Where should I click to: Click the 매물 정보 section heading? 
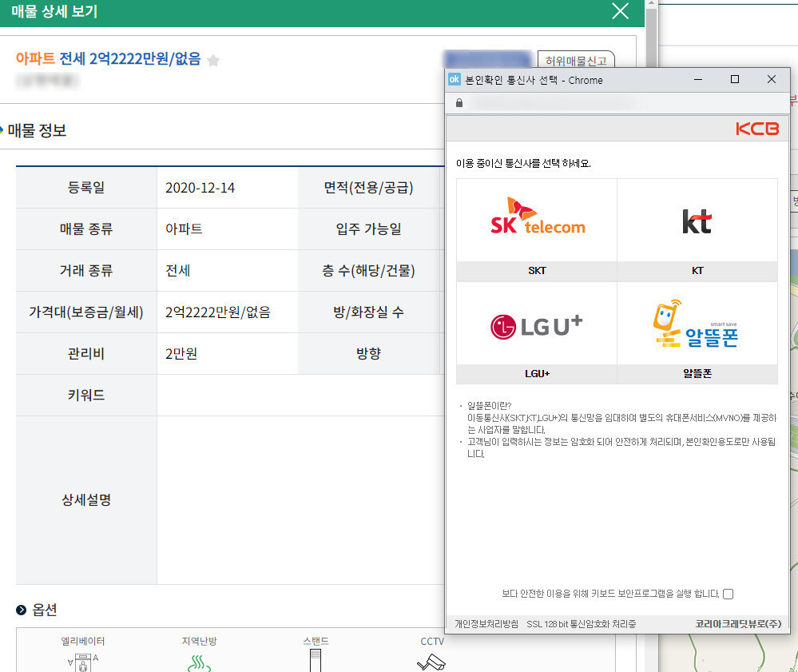pyautogui.click(x=37, y=130)
